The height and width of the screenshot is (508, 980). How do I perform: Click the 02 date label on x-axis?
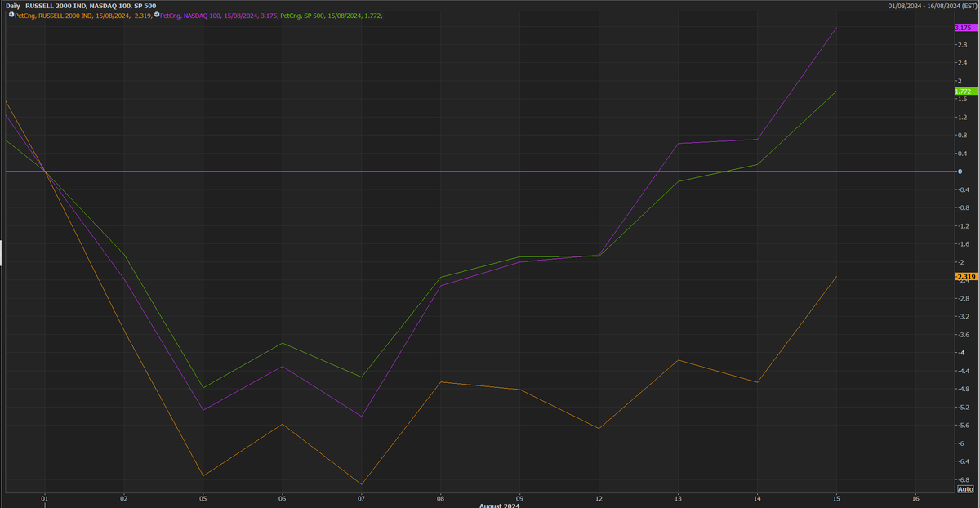pos(124,497)
